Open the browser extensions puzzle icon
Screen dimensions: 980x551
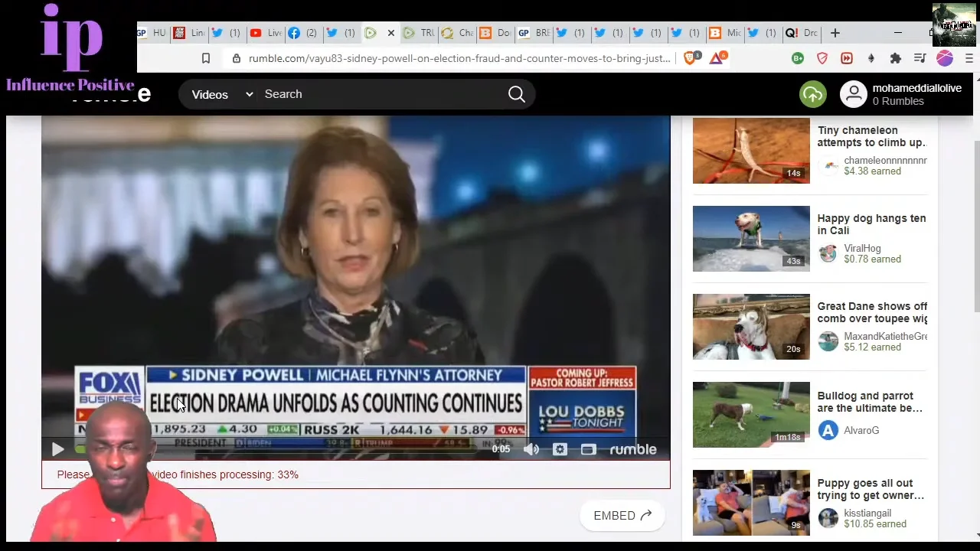895,58
